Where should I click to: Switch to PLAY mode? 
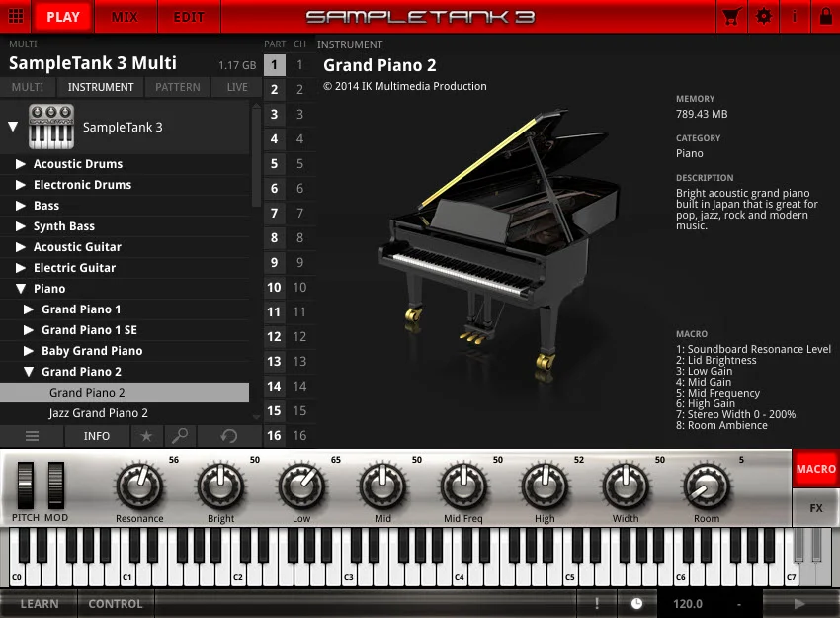coord(63,17)
